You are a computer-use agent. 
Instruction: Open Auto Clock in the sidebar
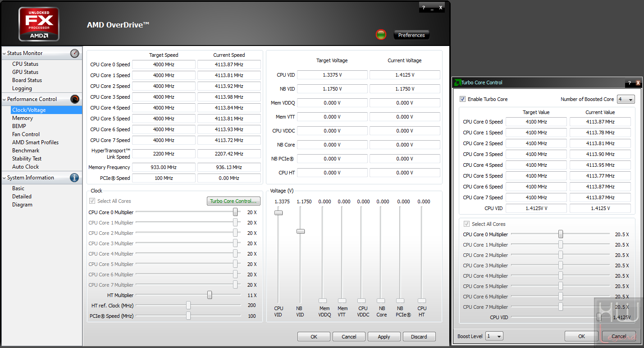click(26, 167)
